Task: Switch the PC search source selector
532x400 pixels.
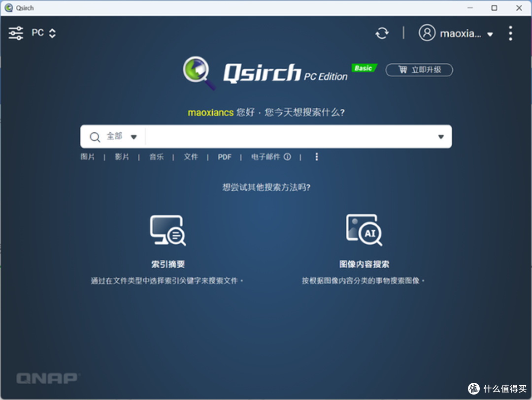Action: pos(44,33)
